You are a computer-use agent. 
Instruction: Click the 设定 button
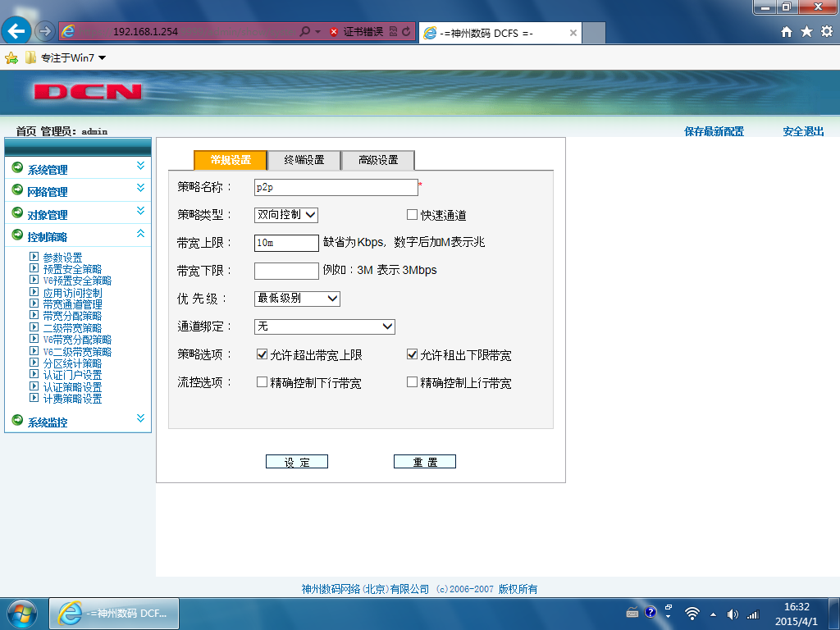(297, 462)
